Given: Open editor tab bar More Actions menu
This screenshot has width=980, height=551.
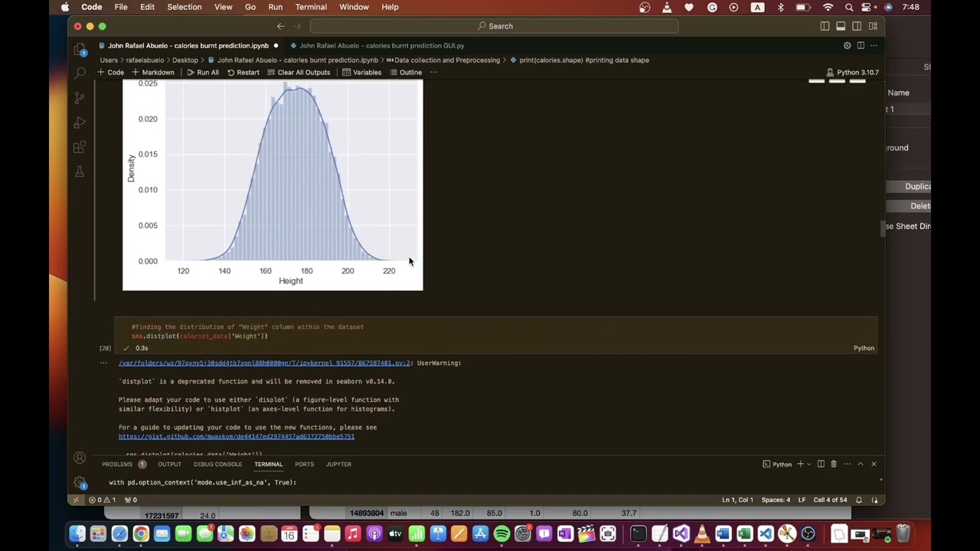Looking at the screenshot, I should click(874, 45).
